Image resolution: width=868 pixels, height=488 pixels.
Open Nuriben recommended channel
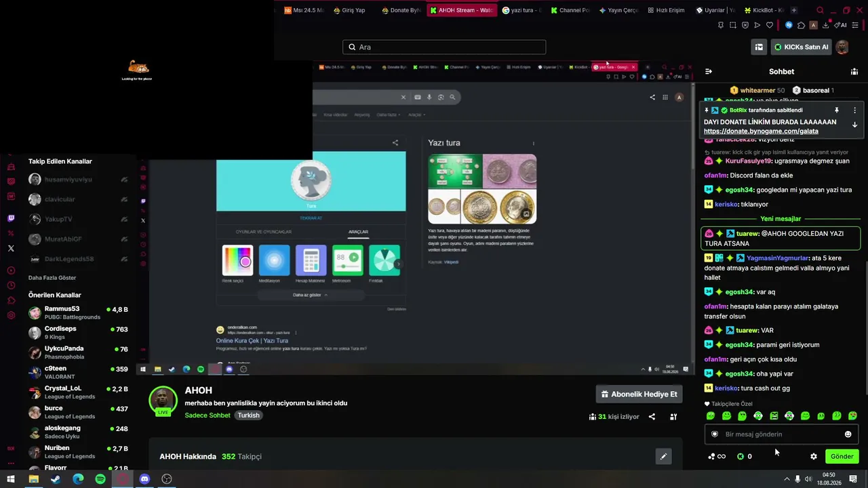[x=79, y=451]
